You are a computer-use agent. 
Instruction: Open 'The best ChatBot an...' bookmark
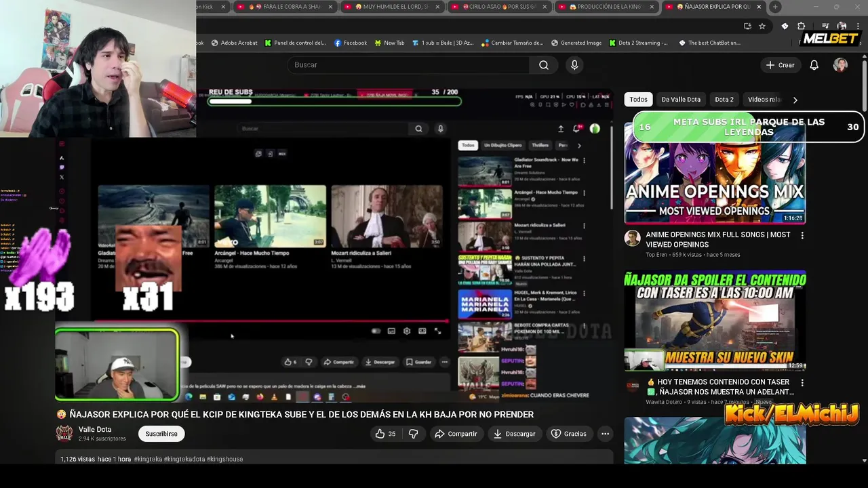pyautogui.click(x=709, y=43)
